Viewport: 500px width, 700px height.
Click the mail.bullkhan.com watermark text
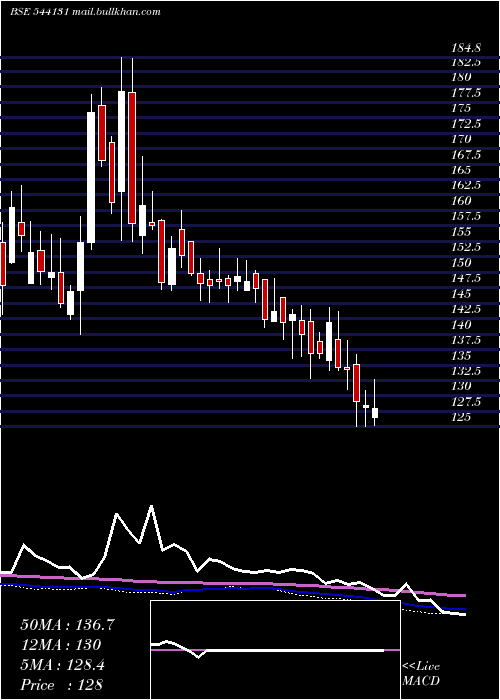click(x=116, y=12)
